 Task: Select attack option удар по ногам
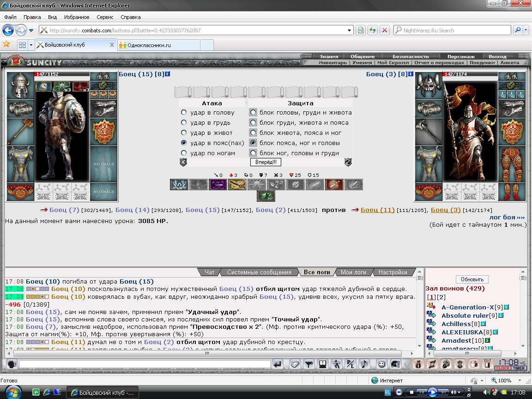pyautogui.click(x=184, y=153)
